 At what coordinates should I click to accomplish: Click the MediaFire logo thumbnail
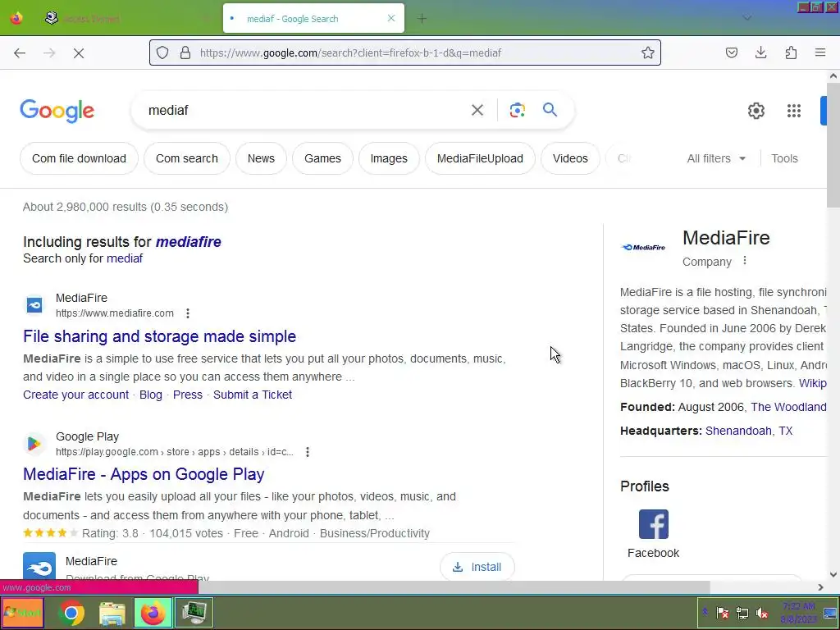click(x=643, y=248)
